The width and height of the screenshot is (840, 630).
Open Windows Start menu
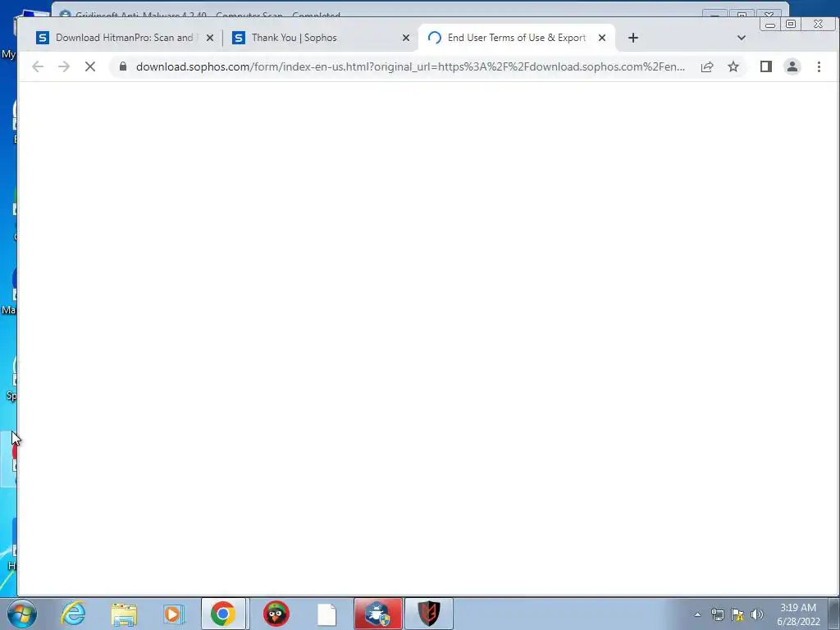22,614
